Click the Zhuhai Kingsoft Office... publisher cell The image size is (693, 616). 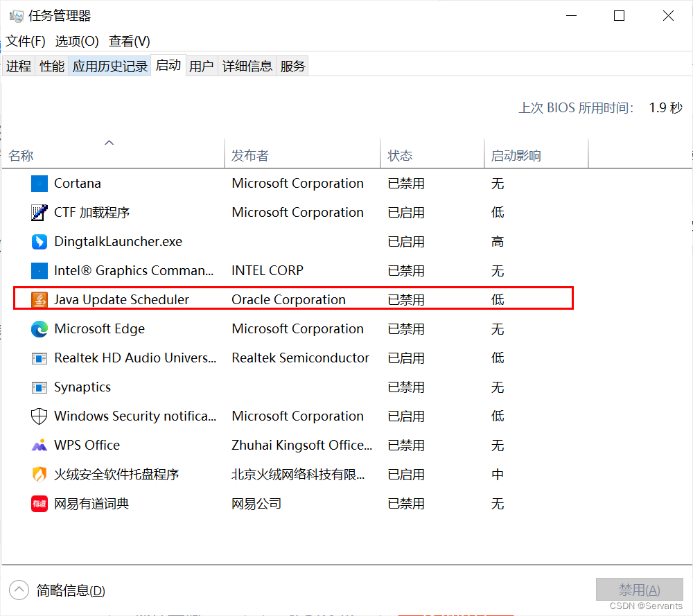(x=302, y=445)
